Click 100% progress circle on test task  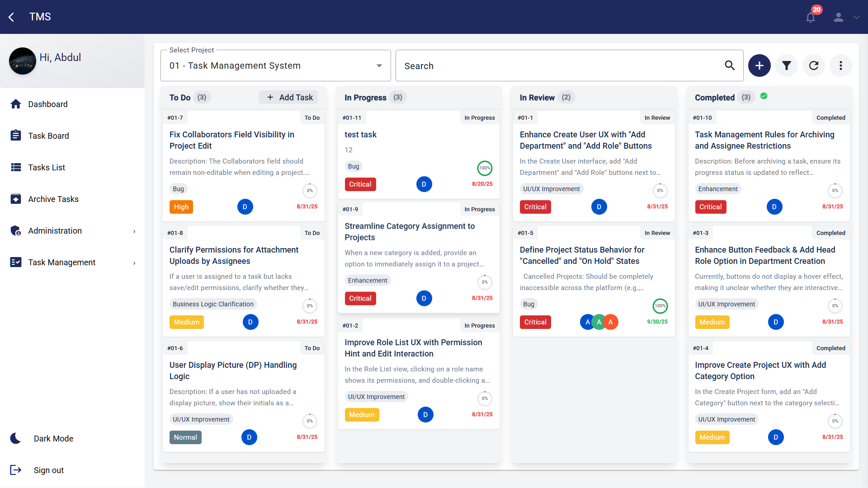click(485, 168)
